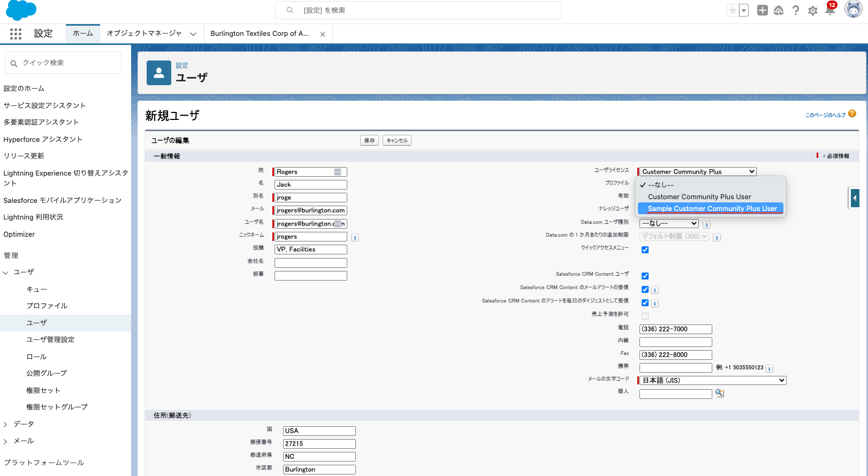
Task: Open the Data.com ユーザ種別 dropdown
Action: [x=669, y=223]
